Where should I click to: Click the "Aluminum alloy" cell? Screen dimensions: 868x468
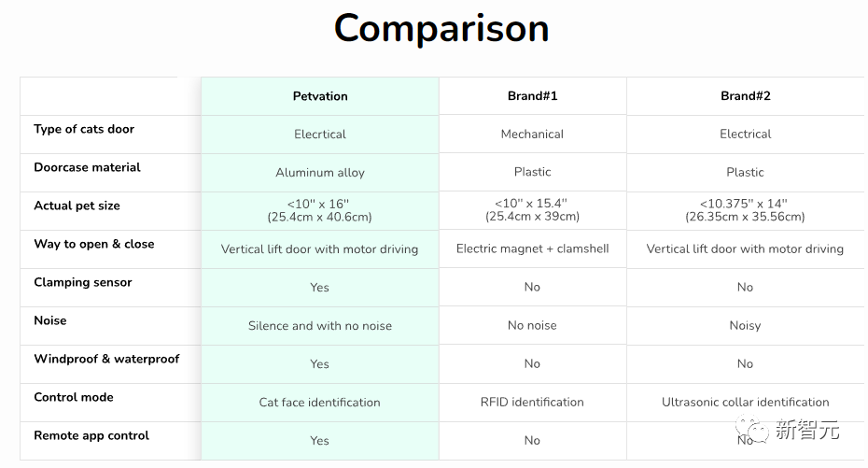pyautogui.click(x=320, y=173)
